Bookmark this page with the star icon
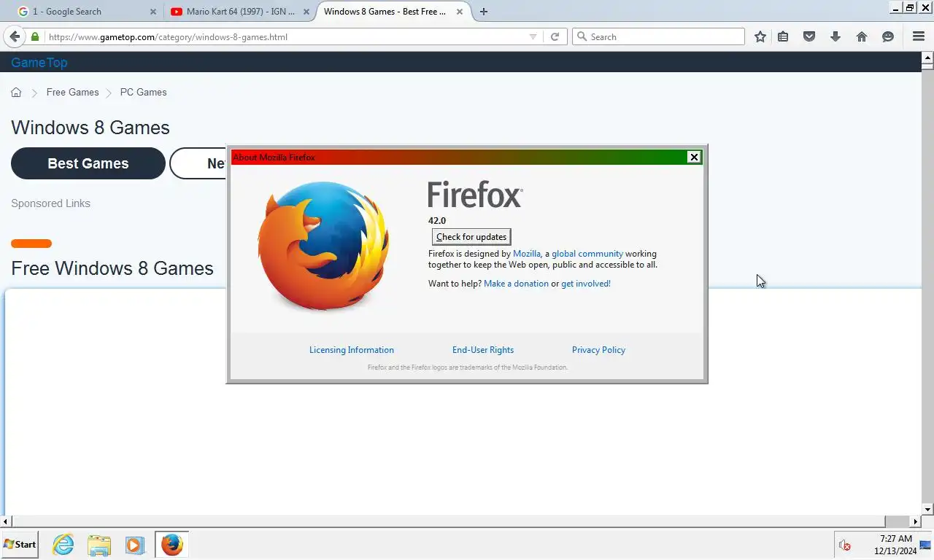This screenshot has width=934, height=560. tap(760, 36)
